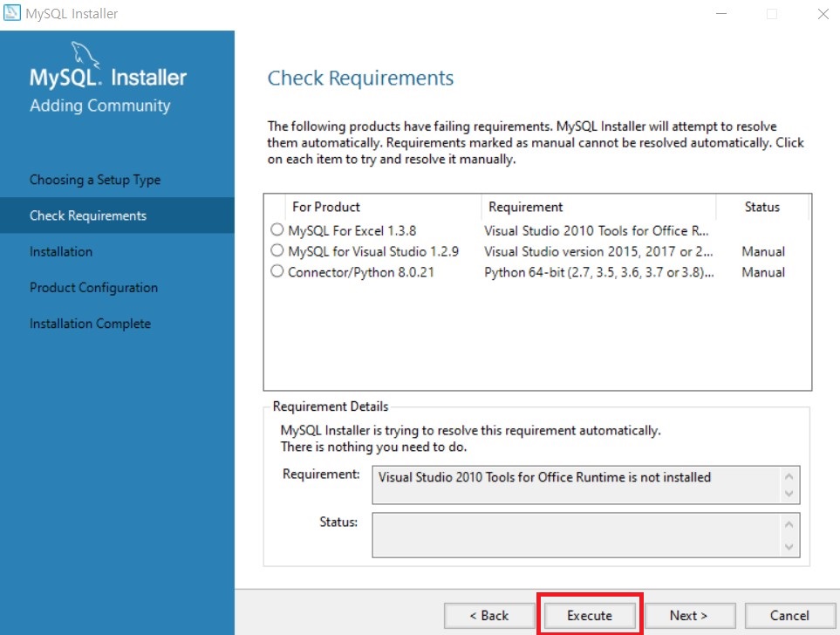
Task: Click Manual status of Connector/Python row
Action: tap(763, 272)
